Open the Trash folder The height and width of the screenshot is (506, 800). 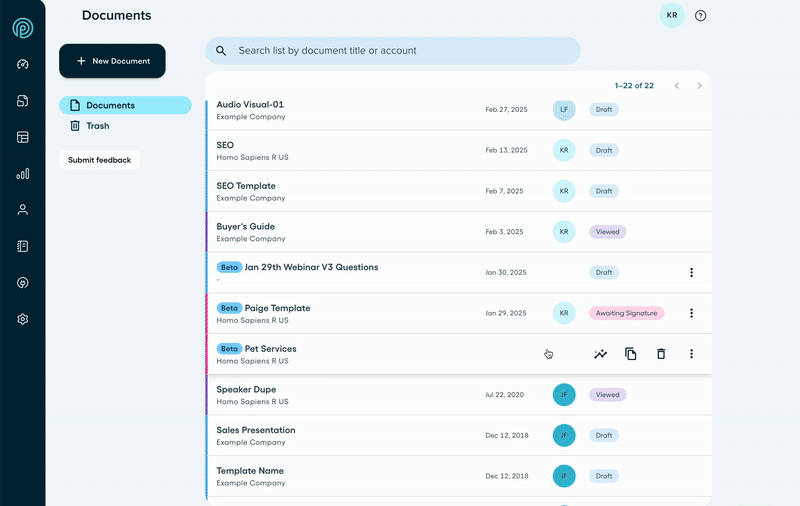coord(97,126)
